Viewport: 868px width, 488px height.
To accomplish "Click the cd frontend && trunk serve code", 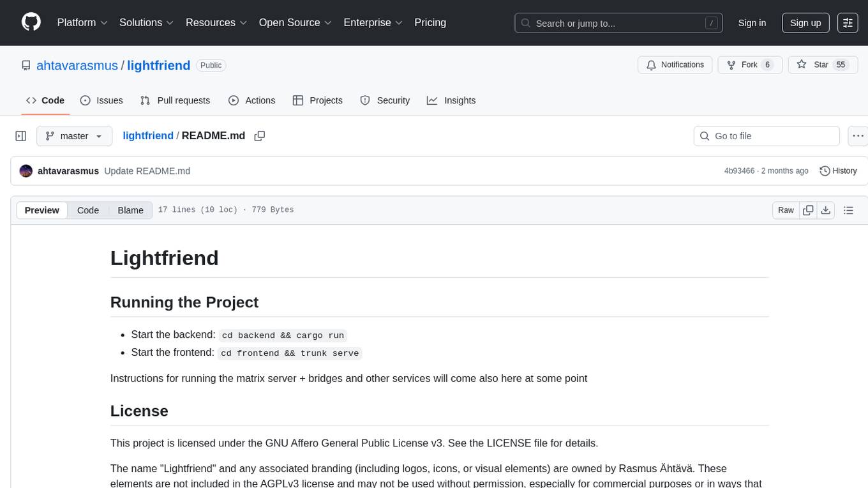I will pyautogui.click(x=290, y=353).
